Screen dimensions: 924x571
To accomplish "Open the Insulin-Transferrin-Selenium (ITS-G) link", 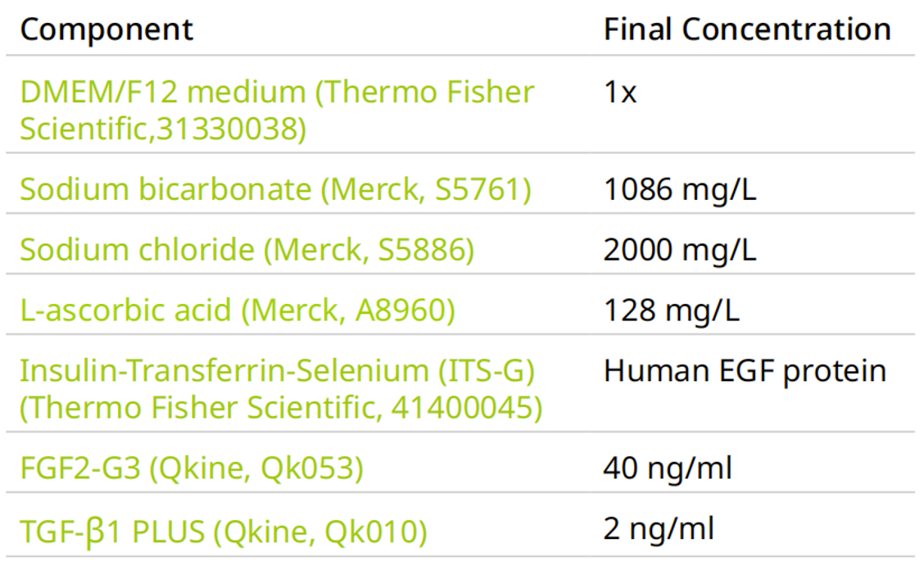I will click(277, 372).
